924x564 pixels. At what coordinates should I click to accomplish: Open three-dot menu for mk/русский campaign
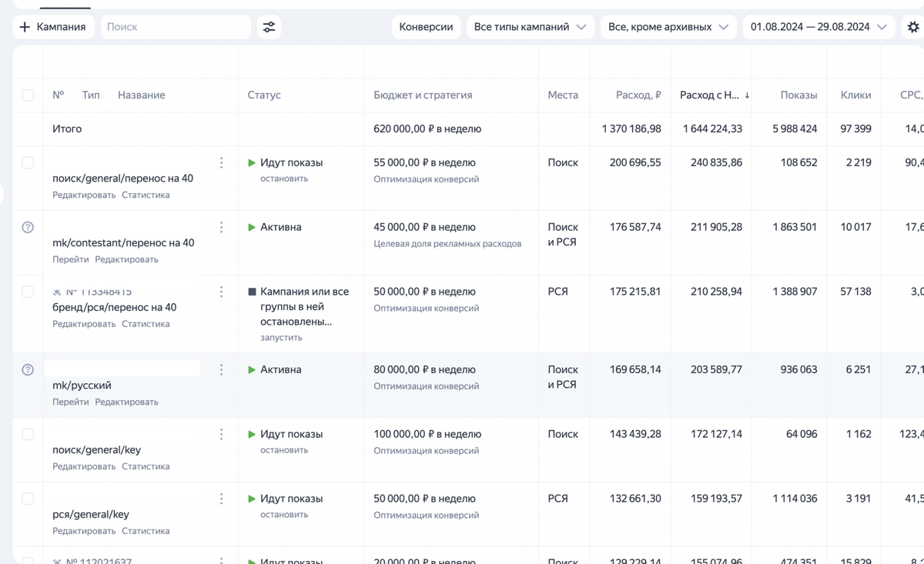[x=221, y=370]
